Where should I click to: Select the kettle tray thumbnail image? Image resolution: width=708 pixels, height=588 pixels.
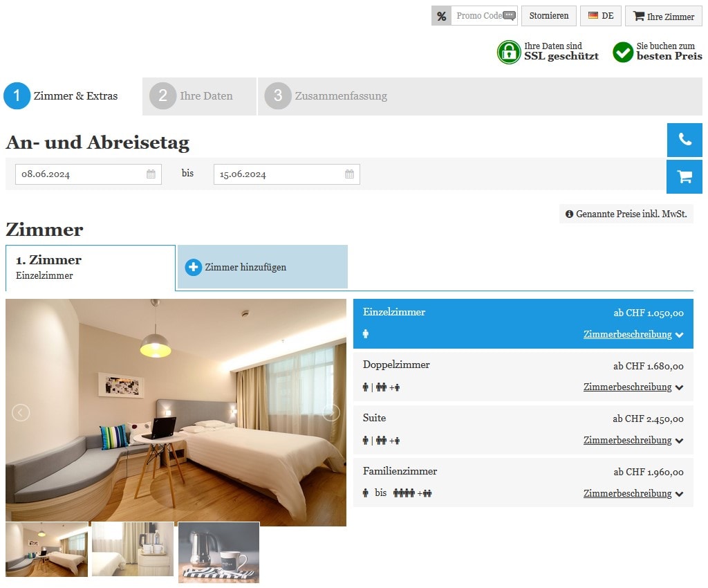coord(133,549)
